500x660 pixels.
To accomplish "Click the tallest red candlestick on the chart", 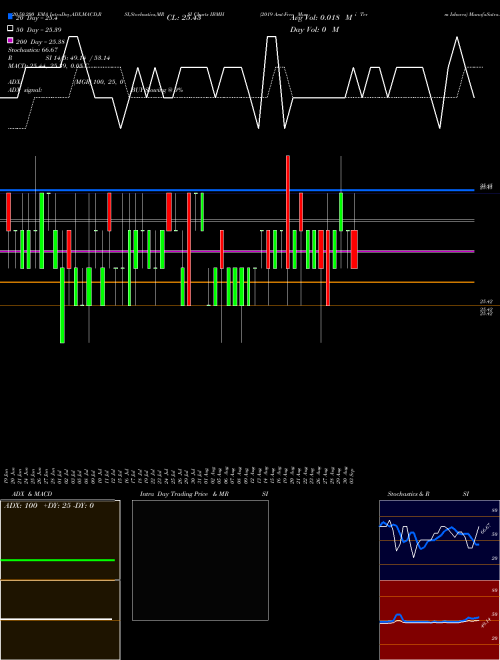I will [288, 212].
